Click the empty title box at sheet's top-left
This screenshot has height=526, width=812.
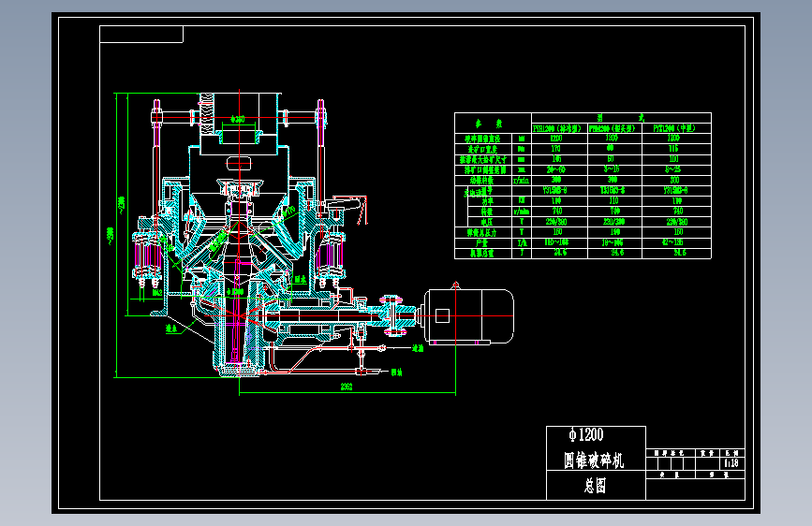click(141, 35)
